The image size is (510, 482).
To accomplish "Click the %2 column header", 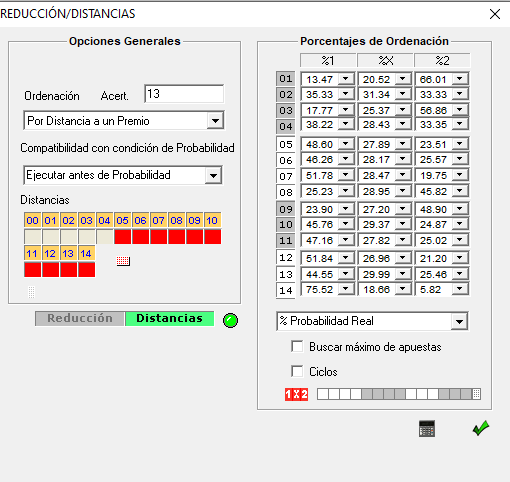I will pyautogui.click(x=442, y=60).
